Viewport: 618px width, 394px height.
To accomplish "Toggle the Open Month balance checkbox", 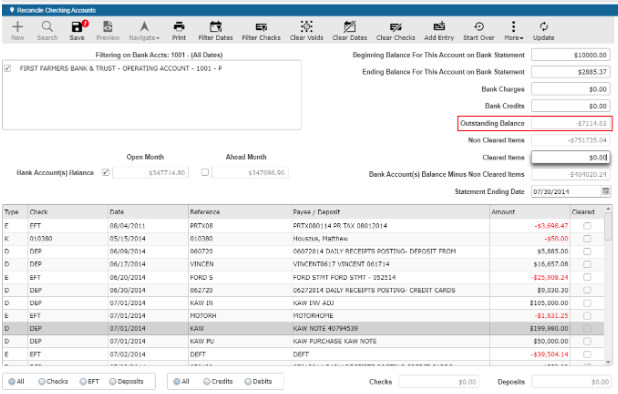I will pos(105,172).
